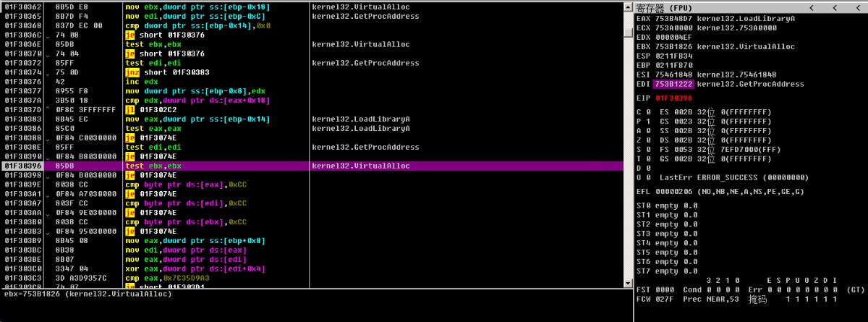Select address 01F3036C with je short jump
Screen dimensions: 868x322
click(x=23, y=35)
